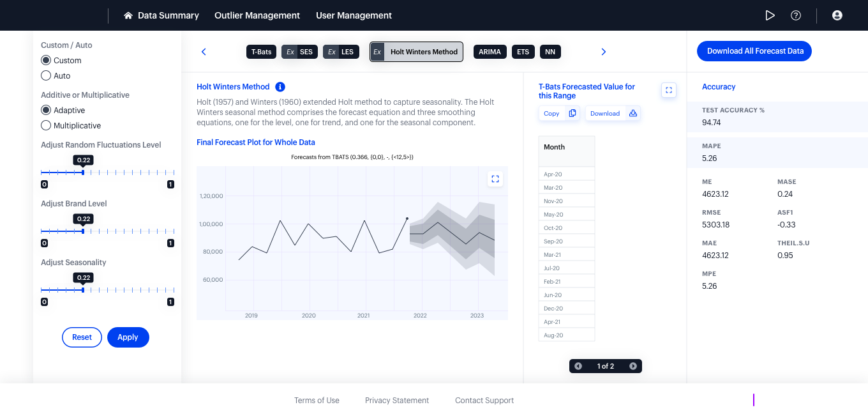Click the play icon in top bar
This screenshot has height=414, width=868.
(770, 15)
